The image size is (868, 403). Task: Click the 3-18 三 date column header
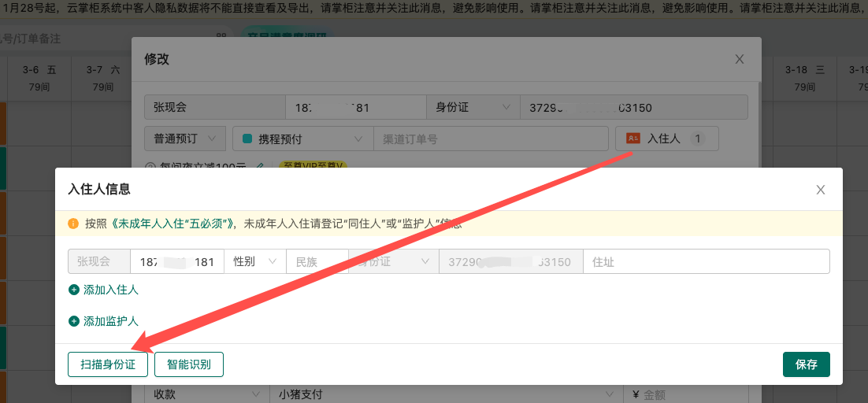[x=805, y=78]
